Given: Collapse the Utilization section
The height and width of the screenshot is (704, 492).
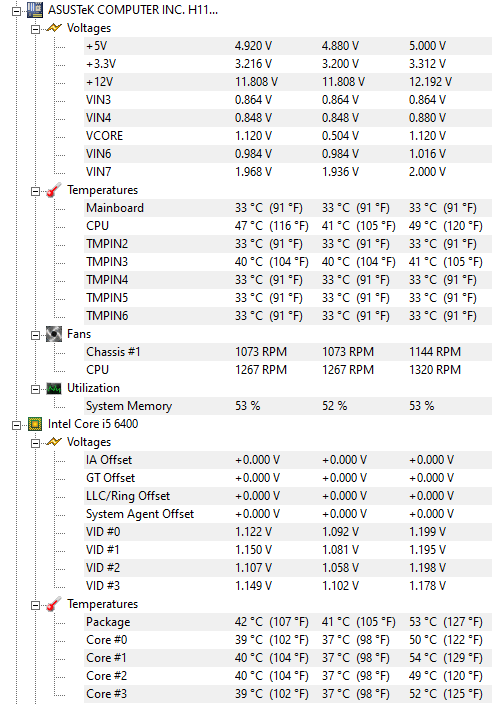Looking at the screenshot, I should (x=35, y=389).
